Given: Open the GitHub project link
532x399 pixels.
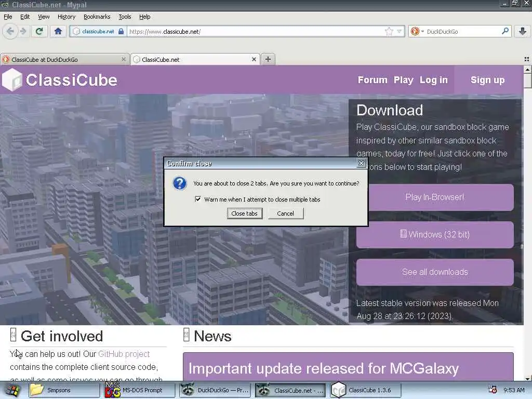Looking at the screenshot, I should 124,354.
